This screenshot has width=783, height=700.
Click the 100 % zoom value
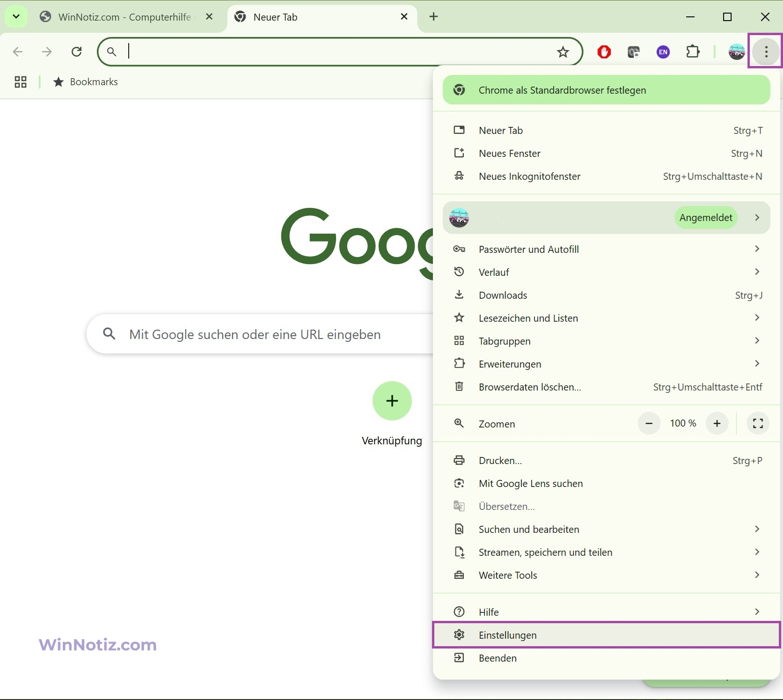[x=683, y=423]
